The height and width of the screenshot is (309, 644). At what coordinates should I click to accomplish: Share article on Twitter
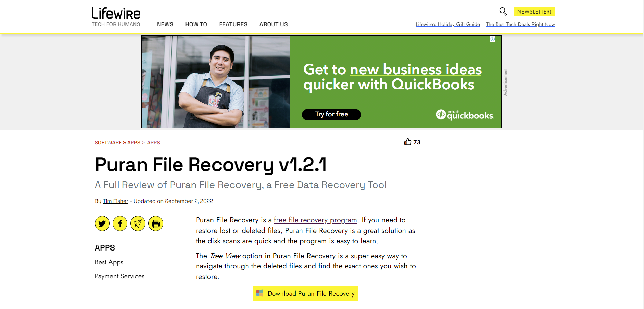click(102, 223)
